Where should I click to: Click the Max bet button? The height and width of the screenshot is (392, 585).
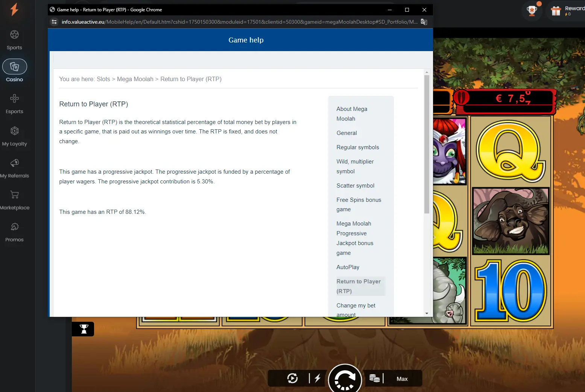402,379
